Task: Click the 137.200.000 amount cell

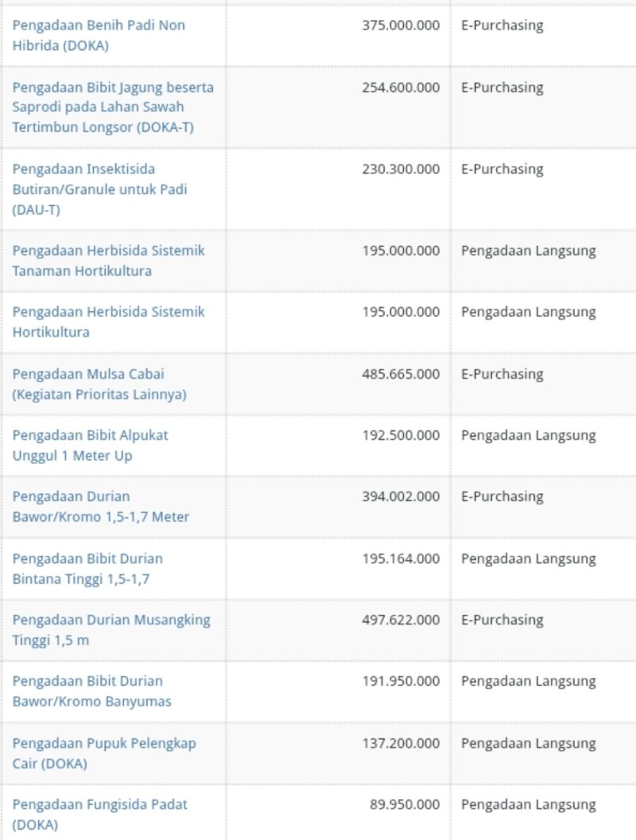Action: coord(401,743)
